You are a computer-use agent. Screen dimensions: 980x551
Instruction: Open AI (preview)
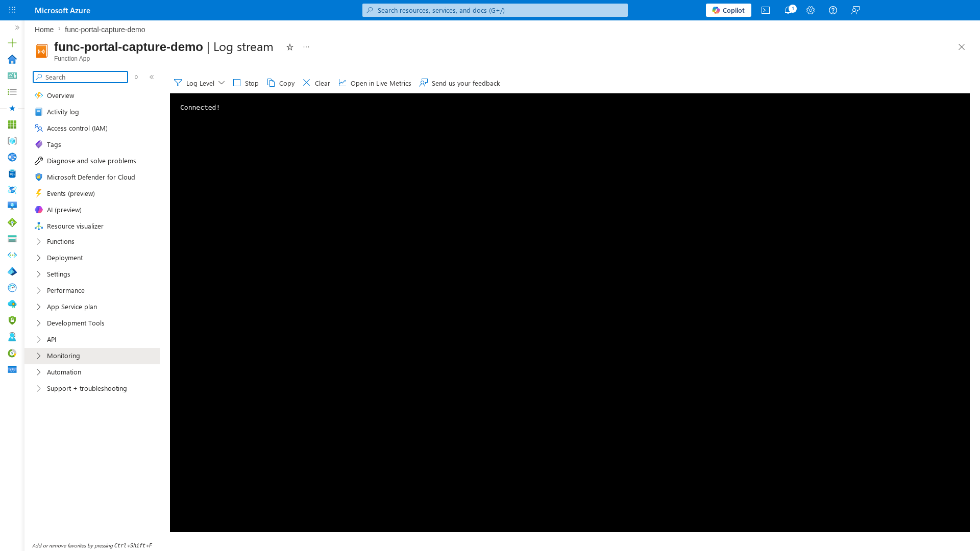92,210
